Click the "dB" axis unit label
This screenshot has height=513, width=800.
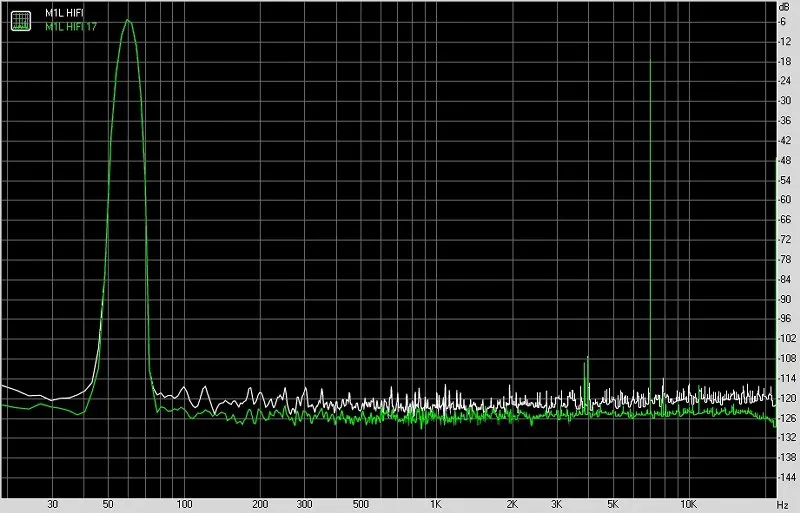click(x=785, y=7)
